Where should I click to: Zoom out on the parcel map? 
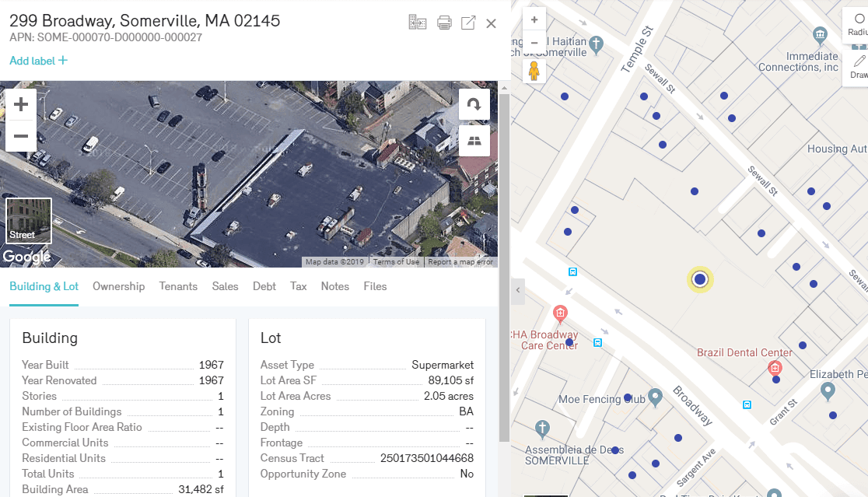(534, 42)
